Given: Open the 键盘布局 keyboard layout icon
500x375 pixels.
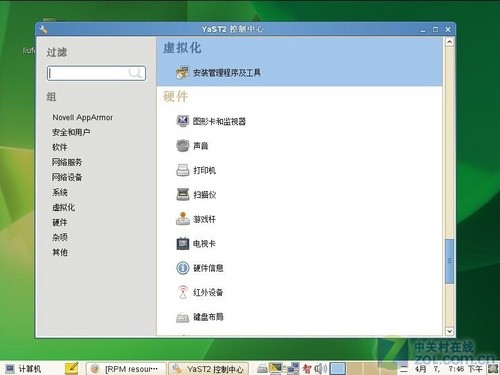Looking at the screenshot, I should click(182, 317).
